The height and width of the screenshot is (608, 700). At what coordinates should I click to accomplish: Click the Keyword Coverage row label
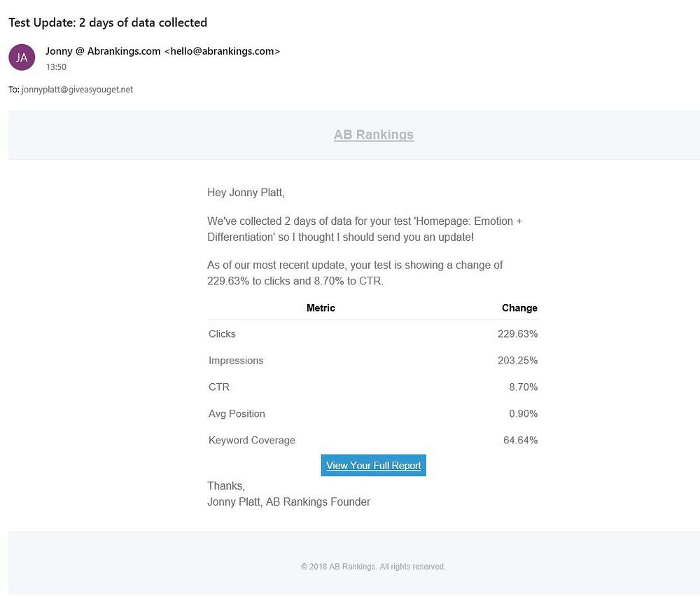click(x=252, y=441)
